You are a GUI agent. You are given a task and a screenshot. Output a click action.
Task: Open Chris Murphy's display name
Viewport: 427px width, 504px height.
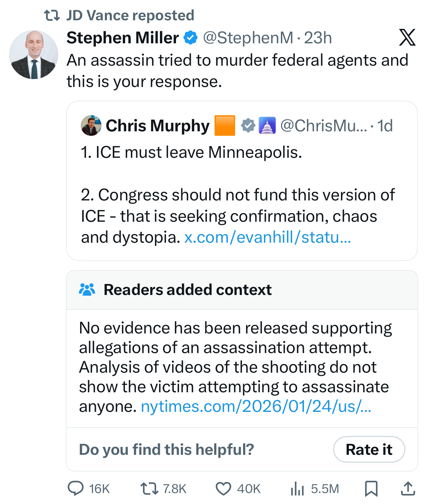[157, 126]
